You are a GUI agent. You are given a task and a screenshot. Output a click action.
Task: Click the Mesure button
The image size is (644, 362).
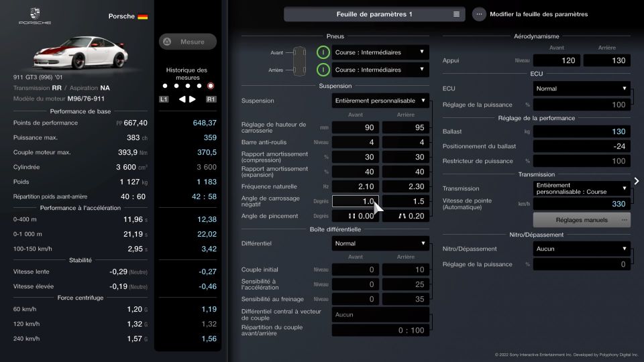click(188, 42)
